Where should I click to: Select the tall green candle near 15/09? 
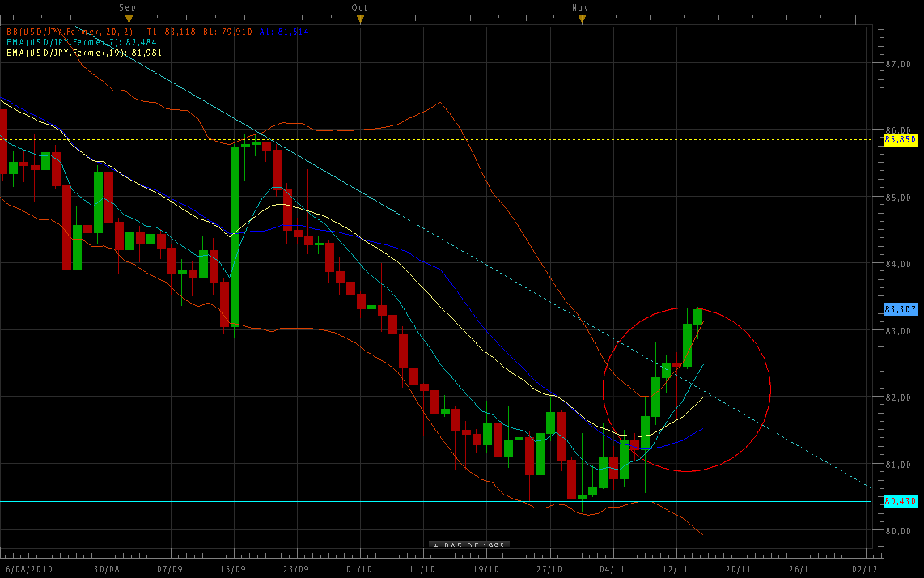[x=235, y=235]
